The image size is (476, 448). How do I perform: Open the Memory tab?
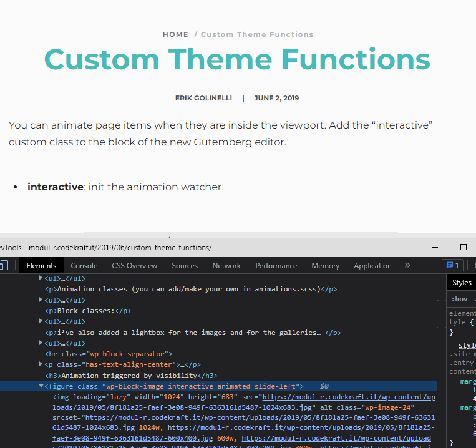coord(326,266)
